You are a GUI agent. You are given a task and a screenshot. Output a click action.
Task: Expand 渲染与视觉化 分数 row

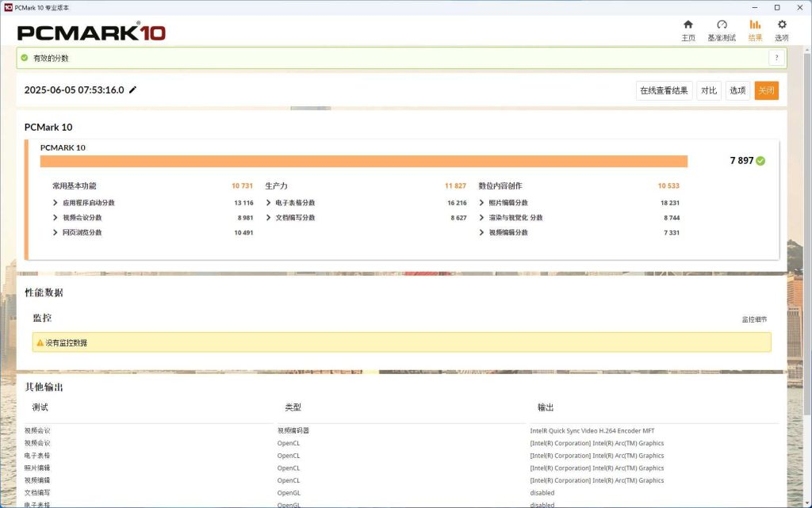pos(579,218)
